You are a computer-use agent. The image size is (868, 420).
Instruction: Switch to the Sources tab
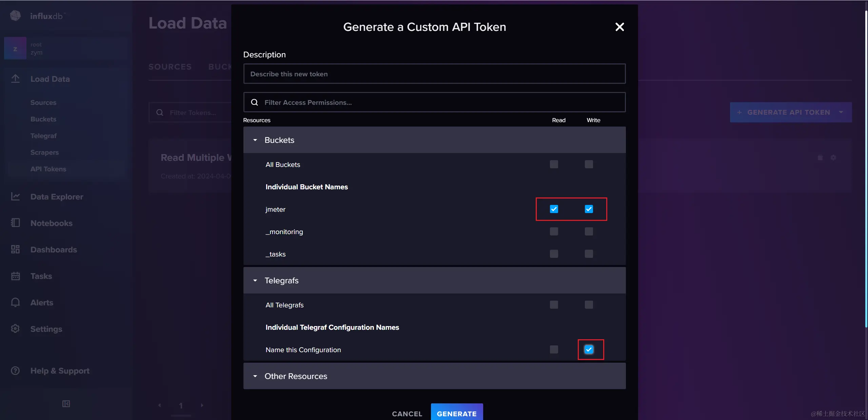click(170, 67)
